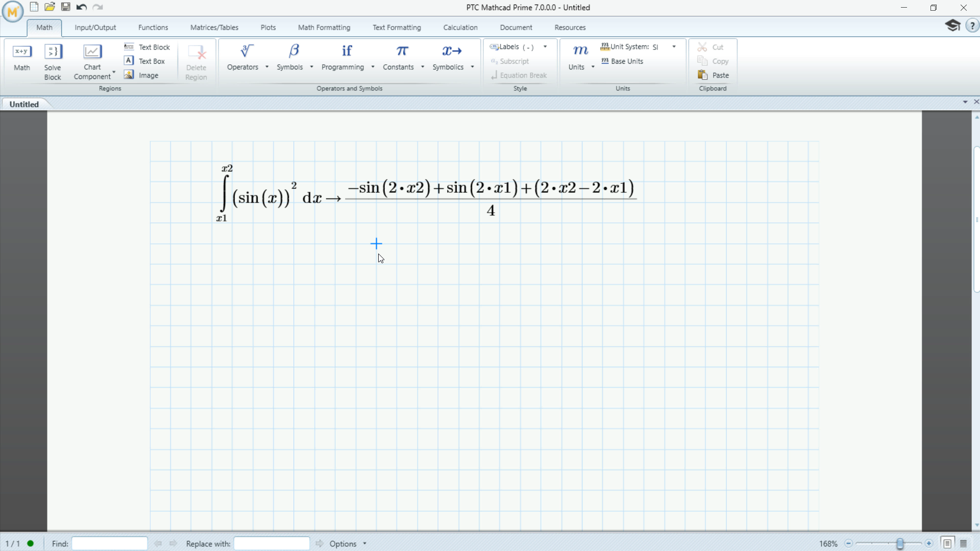Click the zoom in plus button

[929, 544]
